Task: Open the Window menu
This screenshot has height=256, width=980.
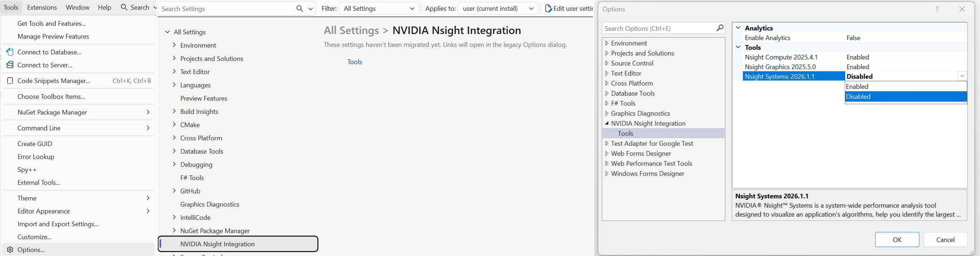Action: point(78,7)
